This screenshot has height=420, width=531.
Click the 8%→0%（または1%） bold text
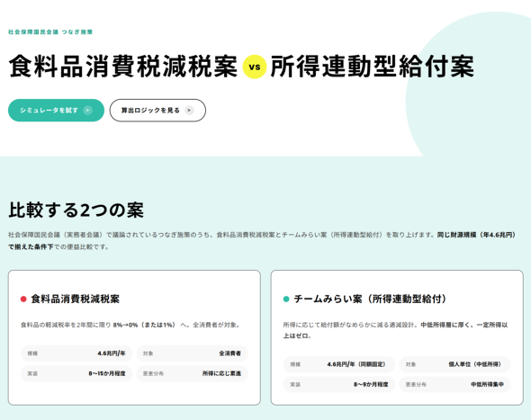coord(145,325)
